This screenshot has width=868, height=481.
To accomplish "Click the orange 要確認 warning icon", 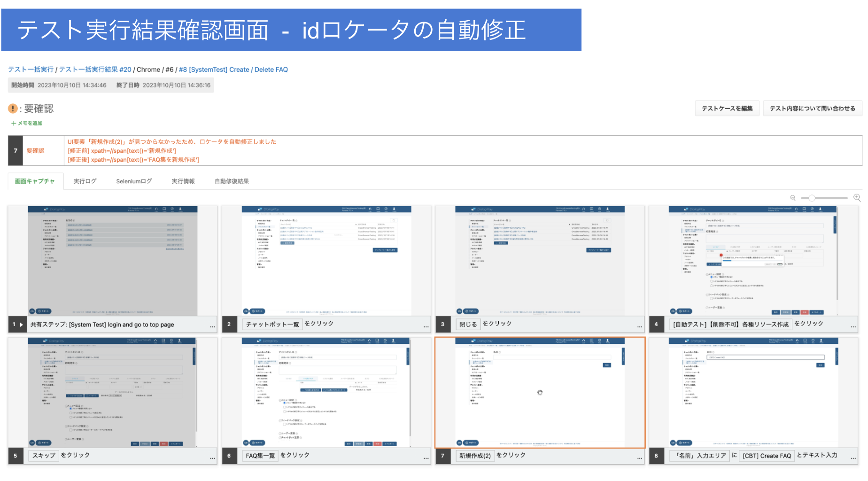I will click(12, 109).
